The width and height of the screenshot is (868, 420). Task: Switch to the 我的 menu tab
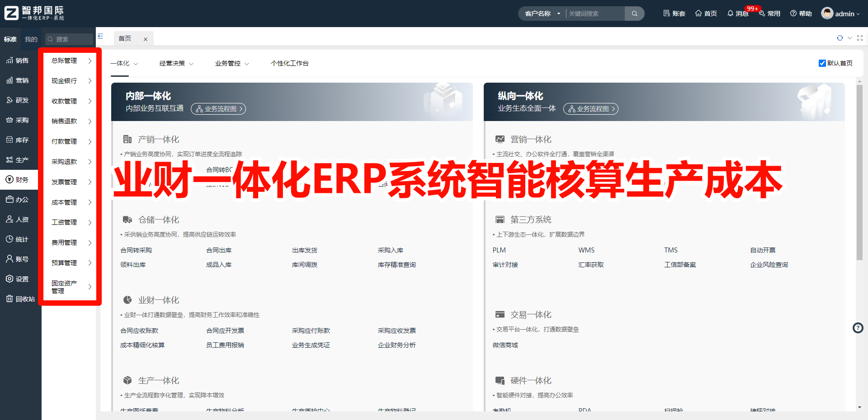tap(31, 39)
